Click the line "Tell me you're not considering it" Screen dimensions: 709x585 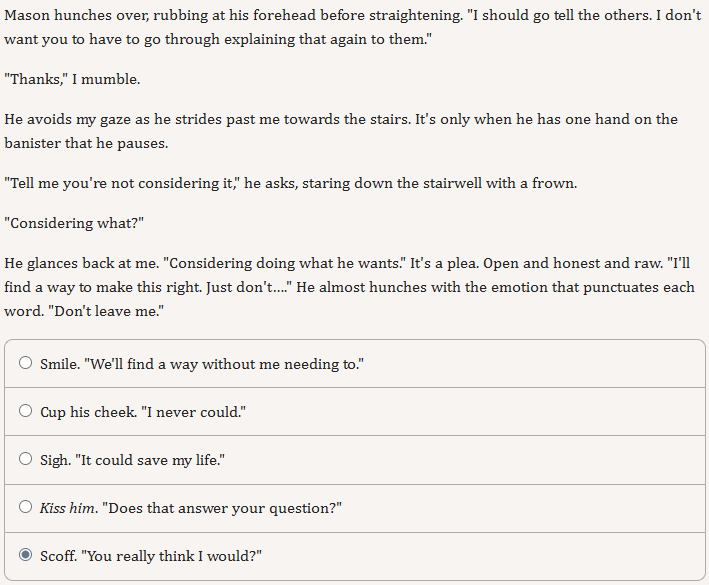[x=291, y=183]
